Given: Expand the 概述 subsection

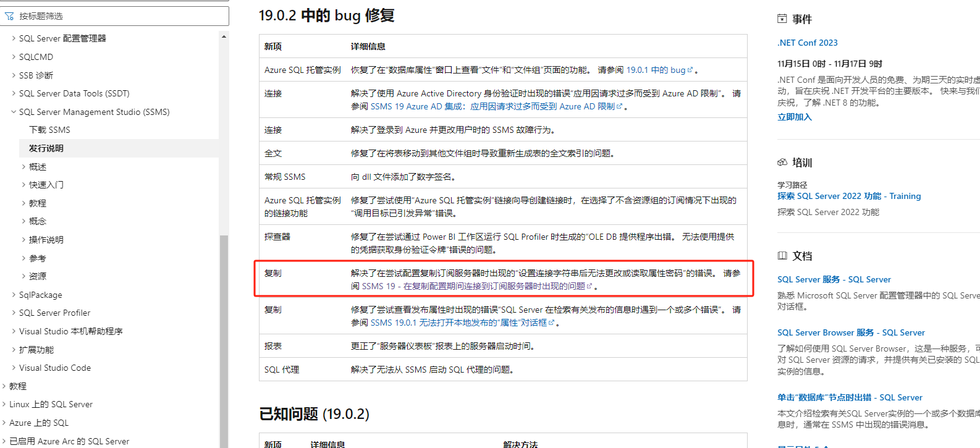Looking at the screenshot, I should click(23, 167).
